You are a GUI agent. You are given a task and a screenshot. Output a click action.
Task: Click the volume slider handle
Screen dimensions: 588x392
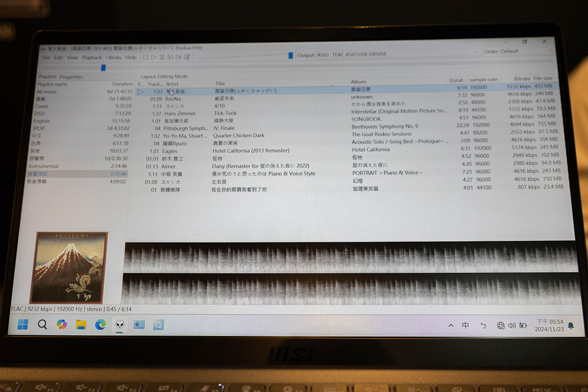291,55
